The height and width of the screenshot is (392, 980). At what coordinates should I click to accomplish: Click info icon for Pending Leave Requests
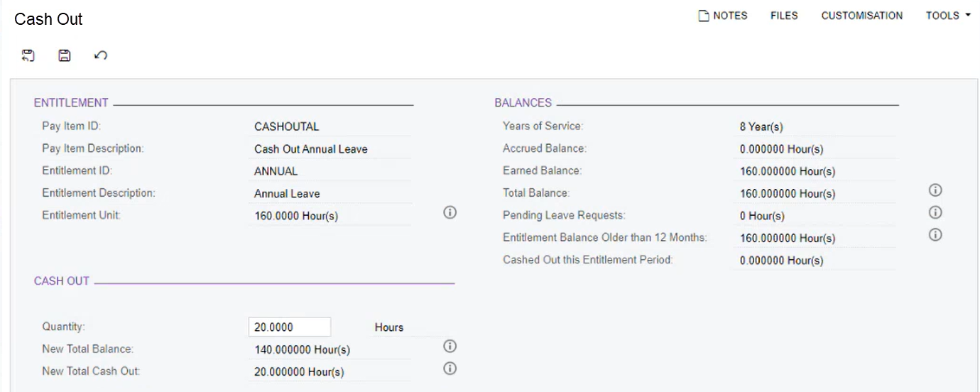coord(935,212)
